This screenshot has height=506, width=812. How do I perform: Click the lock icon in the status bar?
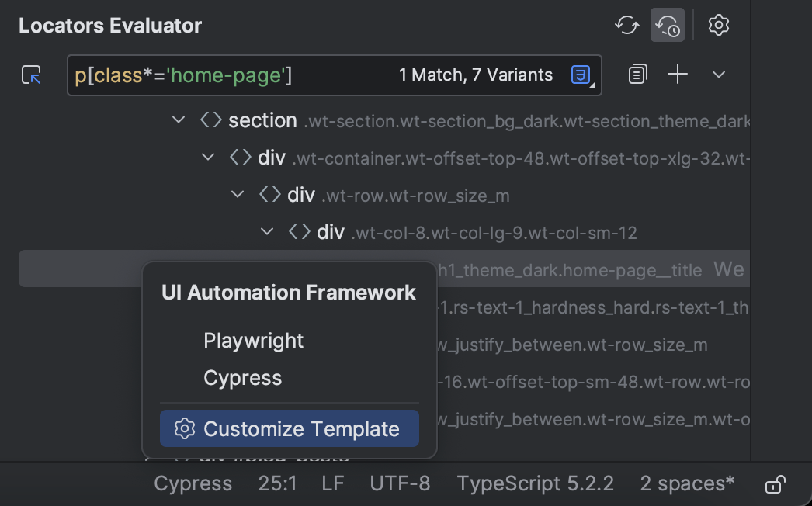(775, 483)
